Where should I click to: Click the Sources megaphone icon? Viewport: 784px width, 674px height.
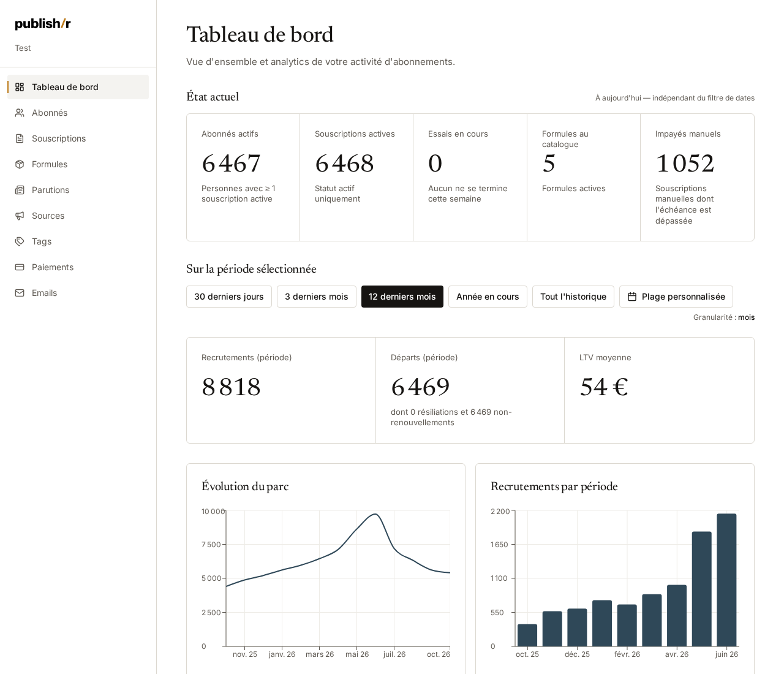[x=20, y=216]
